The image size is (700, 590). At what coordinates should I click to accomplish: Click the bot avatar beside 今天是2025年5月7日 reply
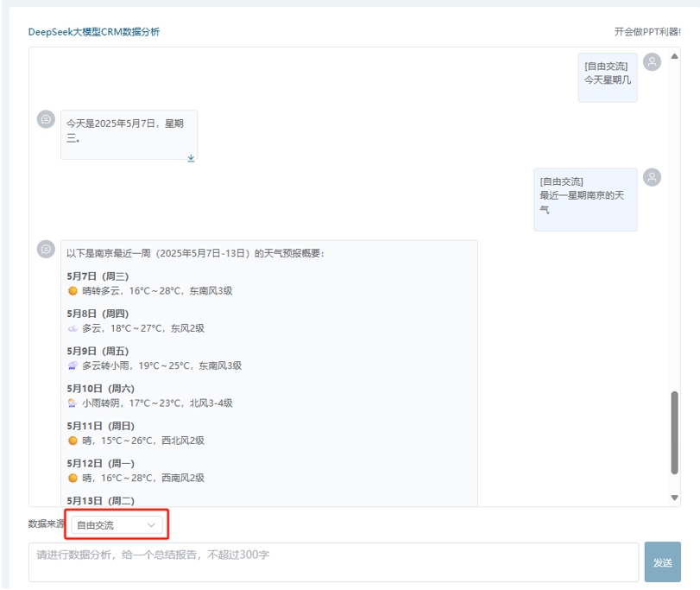pyautogui.click(x=46, y=119)
